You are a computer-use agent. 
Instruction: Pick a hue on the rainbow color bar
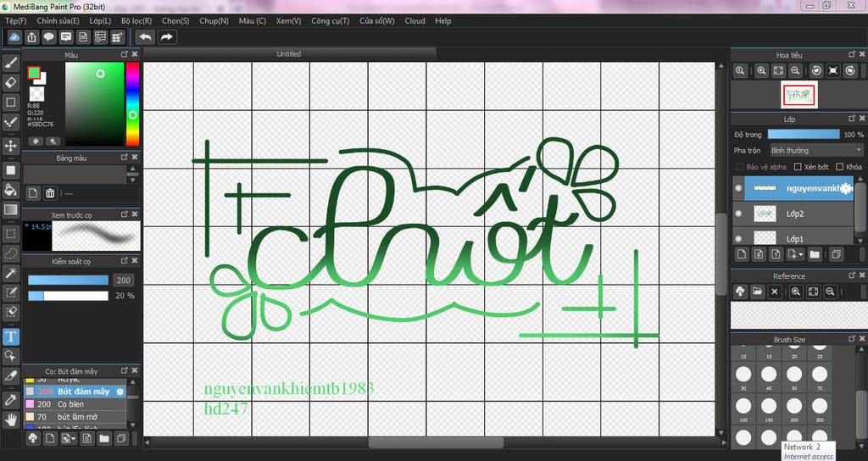coord(133,103)
